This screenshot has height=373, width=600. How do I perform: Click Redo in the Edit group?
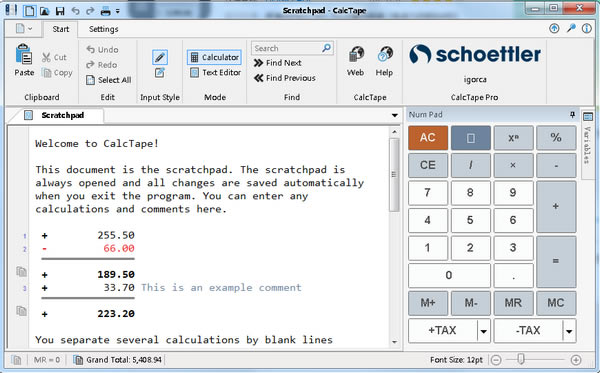click(x=102, y=65)
